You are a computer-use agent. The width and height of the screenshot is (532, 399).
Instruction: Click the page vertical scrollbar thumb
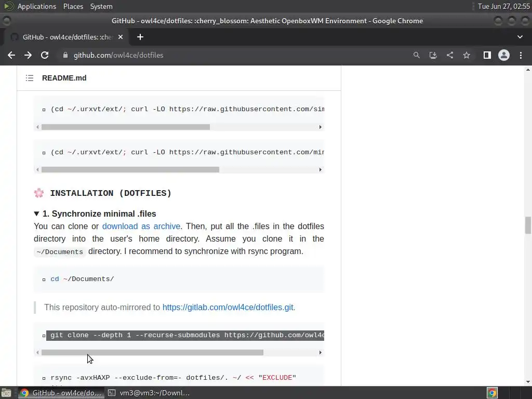click(x=528, y=225)
